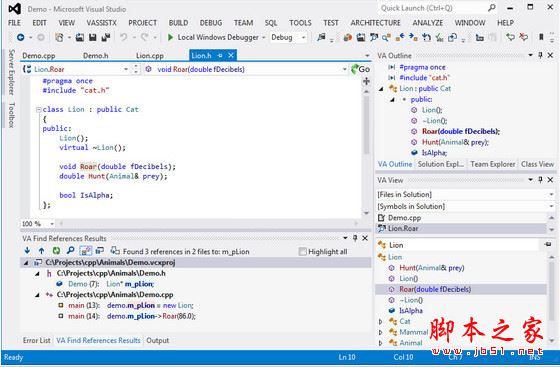Select the main (14) Roar(86.0) reference
The width and height of the screenshot is (560, 367).
pyautogui.click(x=132, y=316)
